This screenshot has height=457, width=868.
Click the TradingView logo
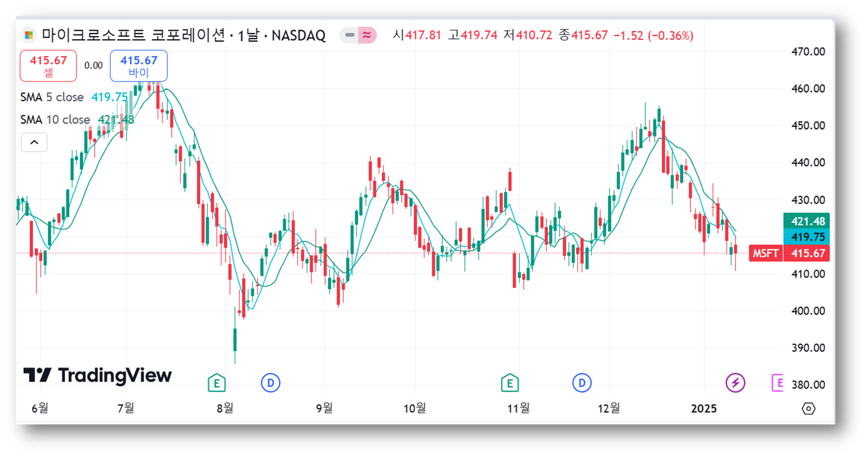point(98,375)
